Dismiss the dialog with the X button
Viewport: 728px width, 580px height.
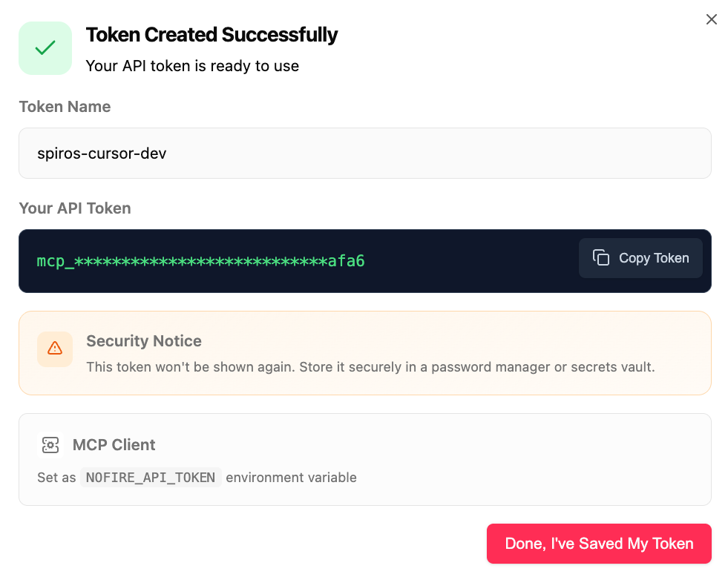(x=711, y=19)
